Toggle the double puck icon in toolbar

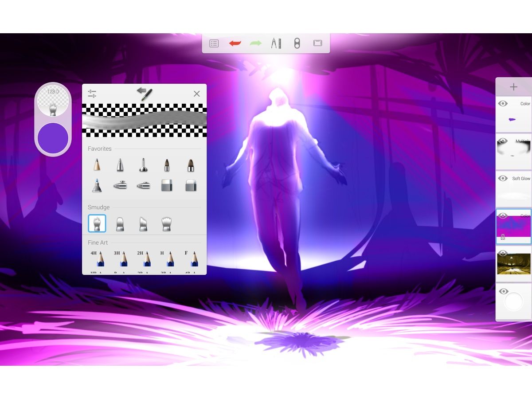(x=297, y=43)
